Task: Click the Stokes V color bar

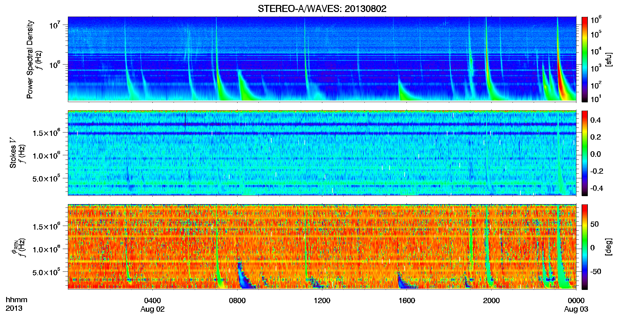Action: point(585,153)
